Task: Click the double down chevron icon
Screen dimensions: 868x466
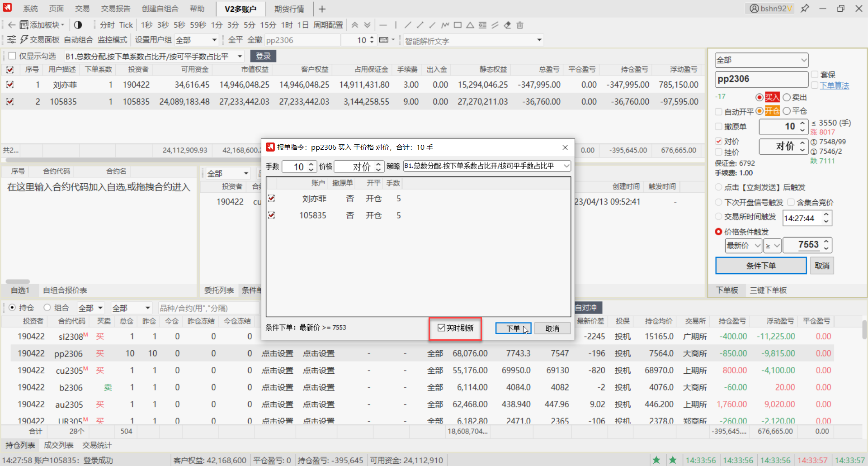Action: click(367, 25)
